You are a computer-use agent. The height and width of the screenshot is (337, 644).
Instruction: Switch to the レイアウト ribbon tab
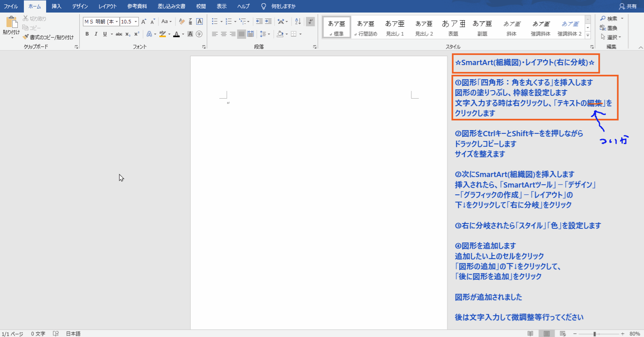(x=107, y=6)
